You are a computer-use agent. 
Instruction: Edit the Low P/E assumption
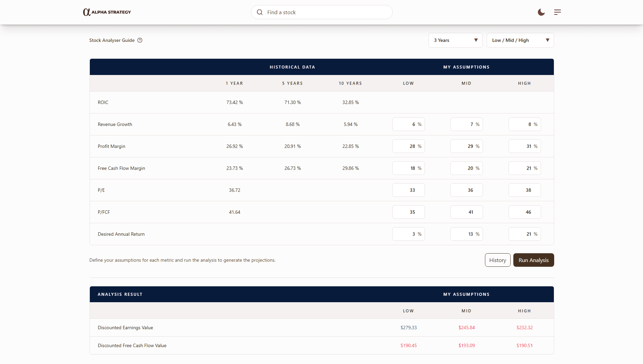coord(408,190)
